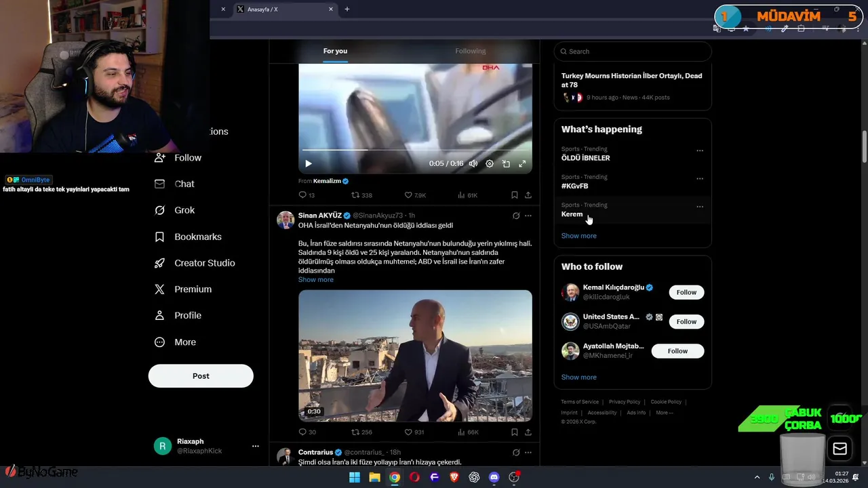Open File Explorer from the taskbar

click(x=374, y=477)
